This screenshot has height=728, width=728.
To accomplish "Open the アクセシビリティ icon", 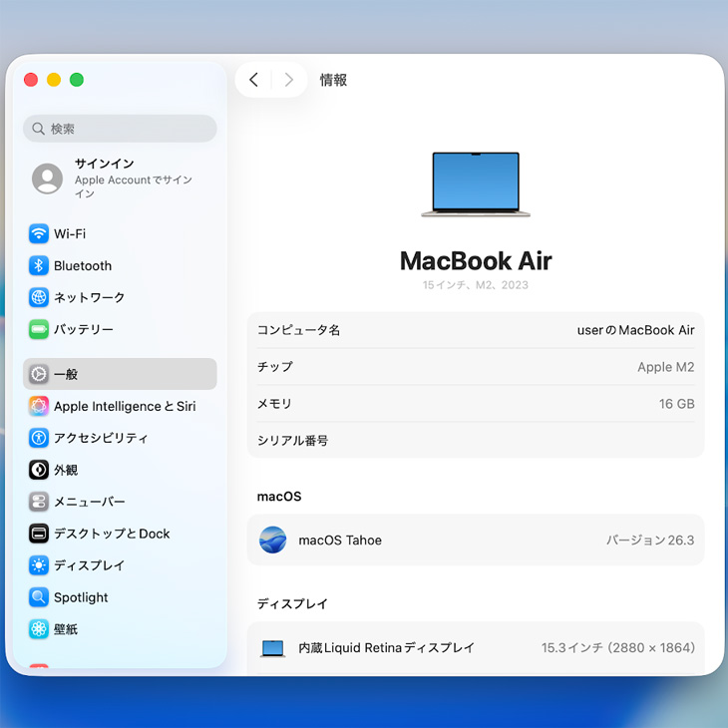I will 39,438.
